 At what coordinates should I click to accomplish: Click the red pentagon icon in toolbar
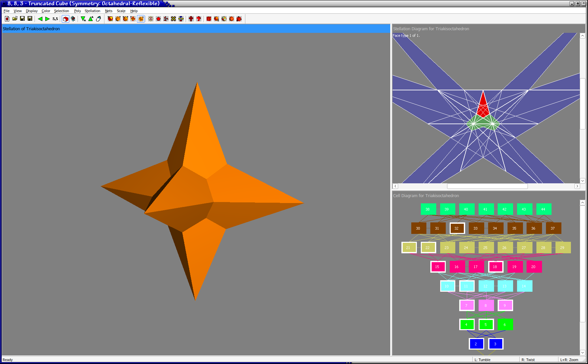(x=158, y=19)
